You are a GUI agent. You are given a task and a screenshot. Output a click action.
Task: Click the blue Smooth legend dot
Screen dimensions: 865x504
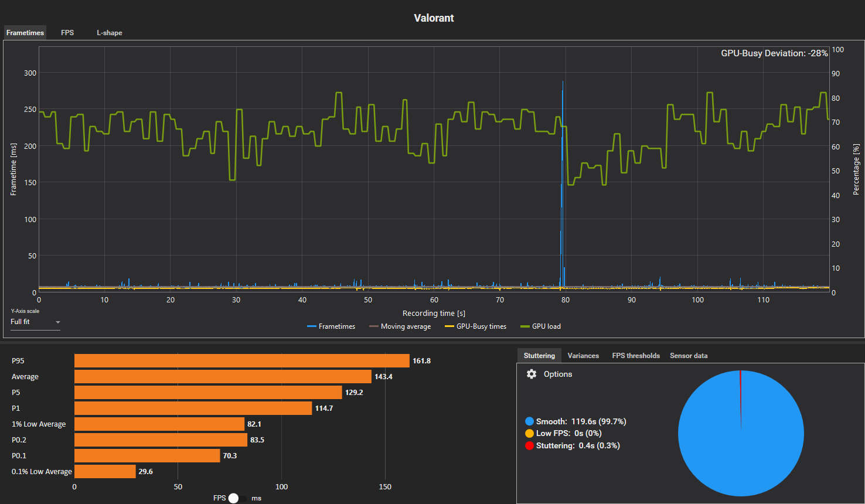(x=530, y=421)
